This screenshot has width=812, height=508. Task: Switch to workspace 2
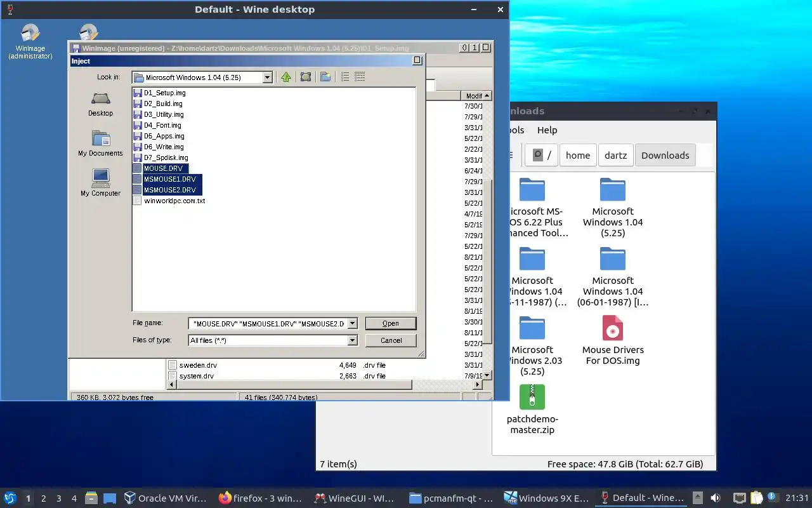pos(43,498)
